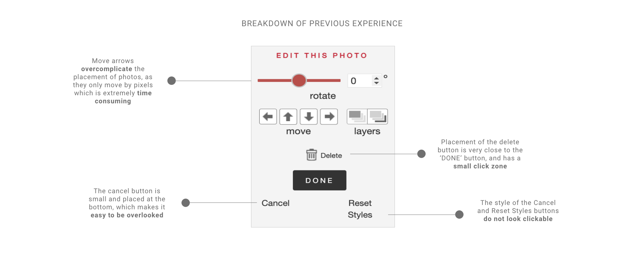The width and height of the screenshot is (644, 265).
Task: Decrease rotation with the stepper down arrow
Action: 377,83
